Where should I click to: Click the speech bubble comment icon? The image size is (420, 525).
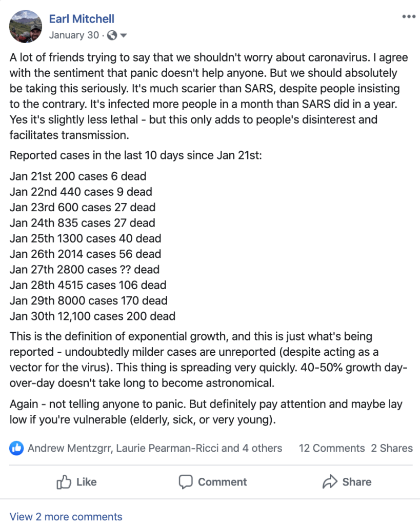click(186, 482)
